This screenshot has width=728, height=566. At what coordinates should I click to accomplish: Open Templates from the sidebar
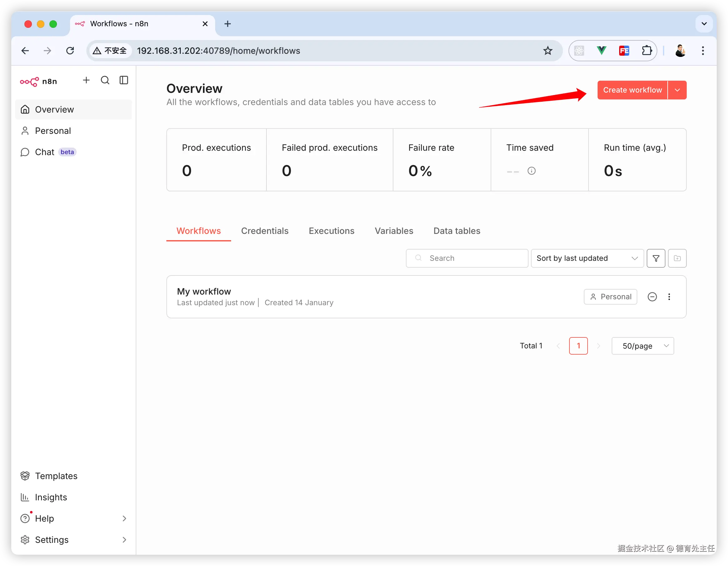click(56, 476)
